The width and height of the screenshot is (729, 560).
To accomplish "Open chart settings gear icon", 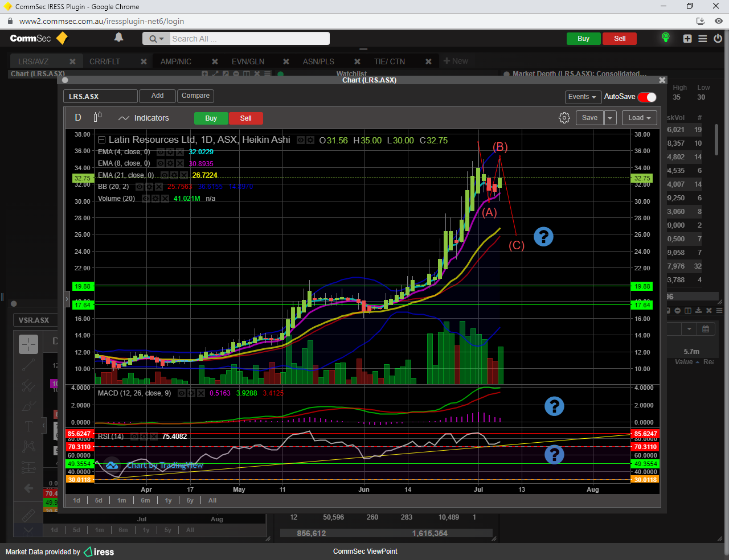I will tap(564, 118).
